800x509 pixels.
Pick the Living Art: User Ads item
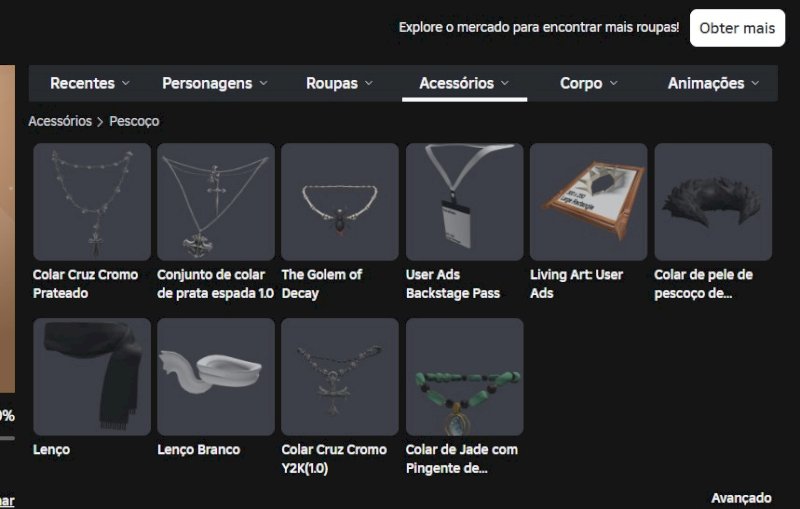pos(588,202)
